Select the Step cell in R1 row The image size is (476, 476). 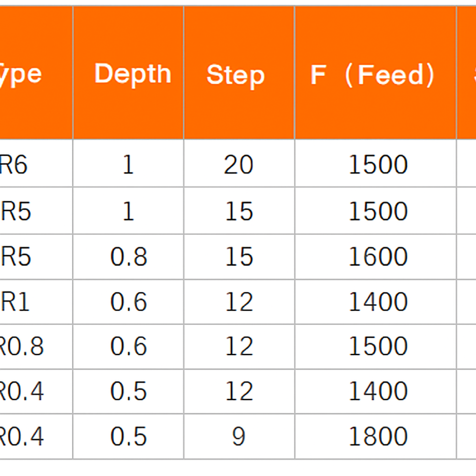(x=238, y=302)
